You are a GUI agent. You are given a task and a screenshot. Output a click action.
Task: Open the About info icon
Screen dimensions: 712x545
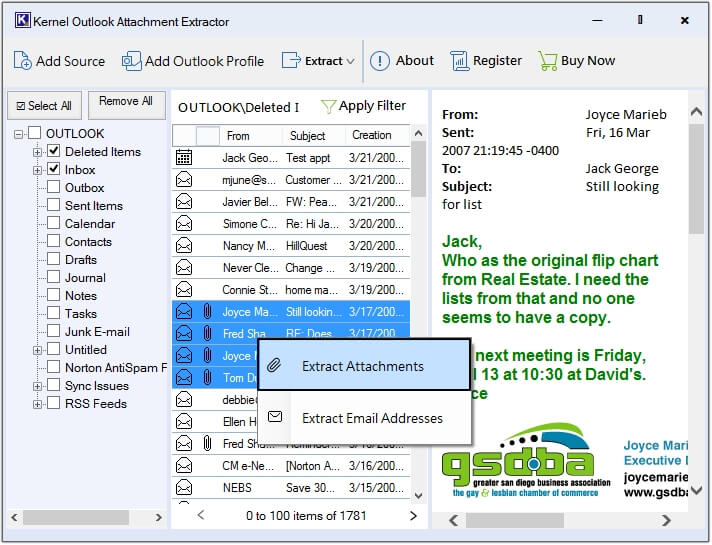[x=380, y=60]
